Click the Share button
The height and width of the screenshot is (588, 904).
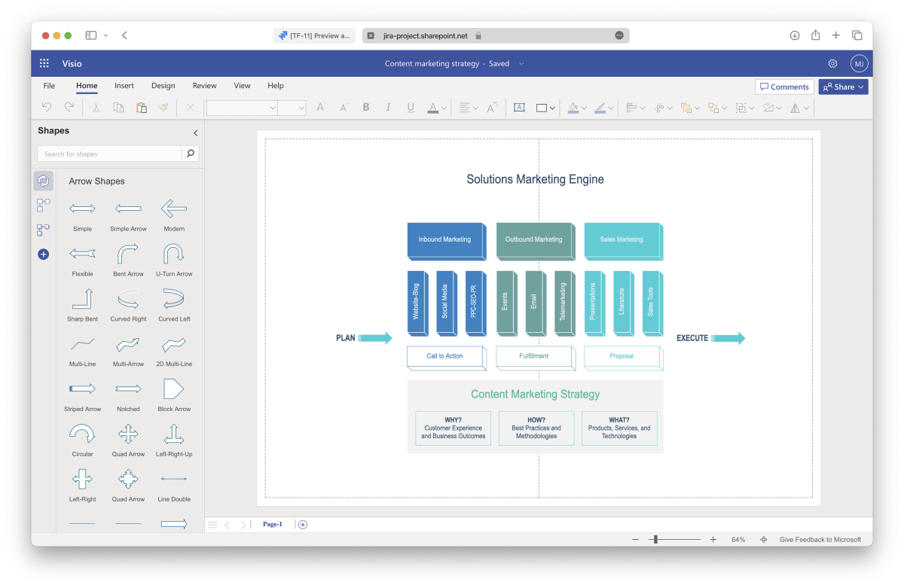pos(844,87)
